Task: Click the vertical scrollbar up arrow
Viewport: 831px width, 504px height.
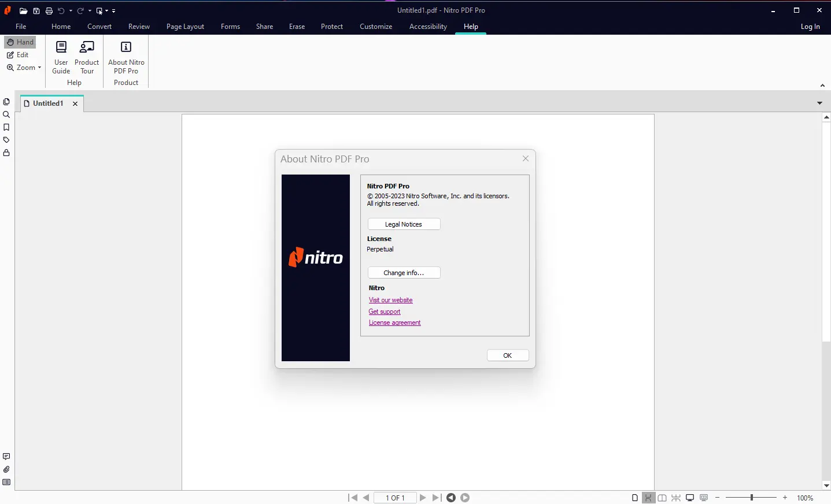Action: tap(826, 117)
